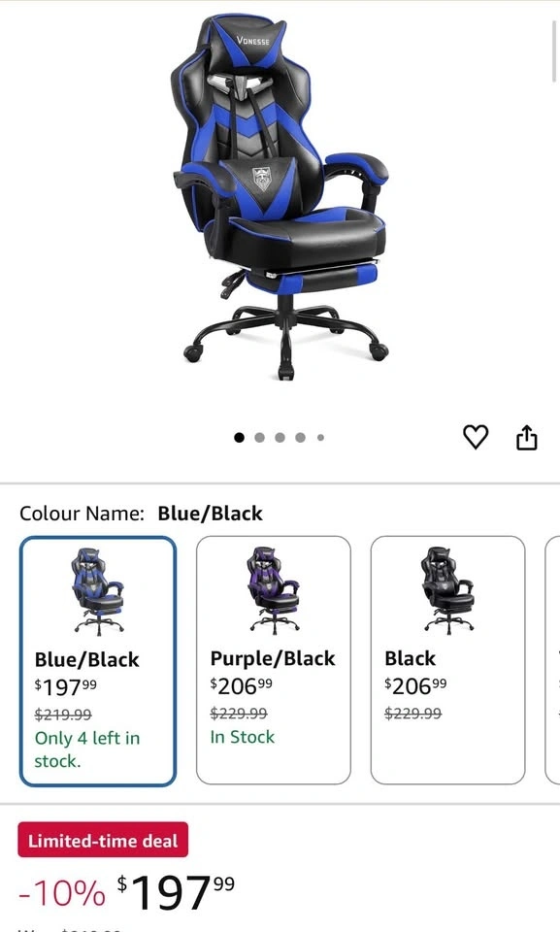Tap the $197.99 deal price
This screenshot has height=932, width=560.
pyautogui.click(x=176, y=893)
